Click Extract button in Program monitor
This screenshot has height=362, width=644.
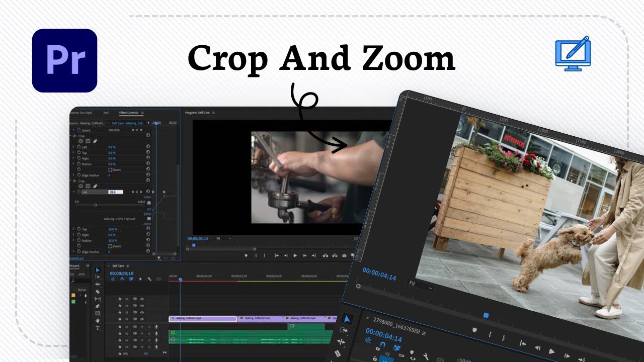[335, 255]
